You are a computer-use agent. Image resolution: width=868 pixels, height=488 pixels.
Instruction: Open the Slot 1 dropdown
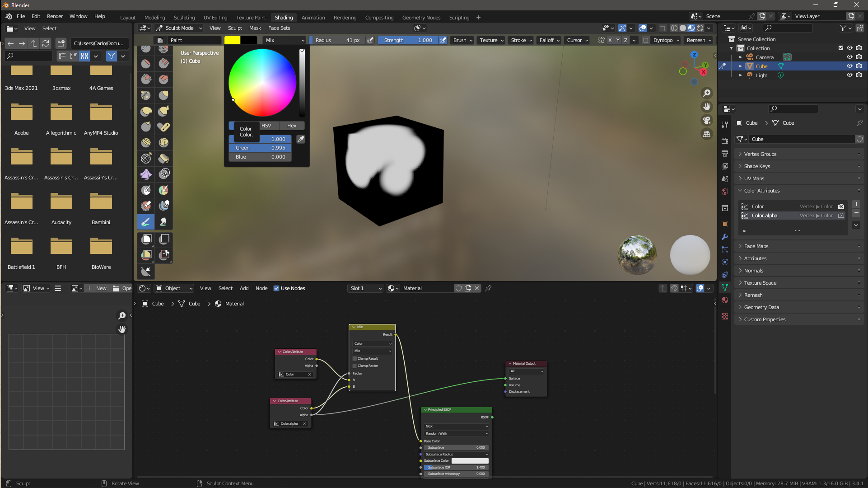[365, 288]
